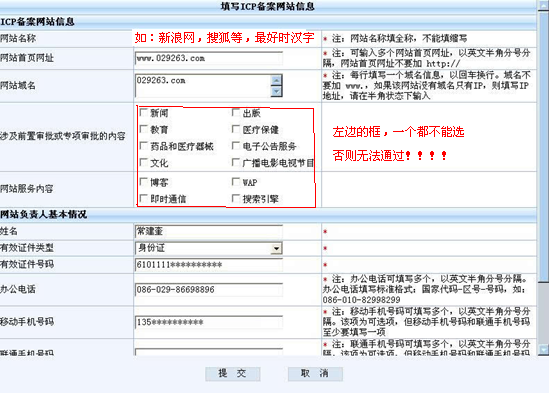This screenshot has width=550, height=394.
Task: Check the WAP checkbox
Action: click(x=236, y=182)
